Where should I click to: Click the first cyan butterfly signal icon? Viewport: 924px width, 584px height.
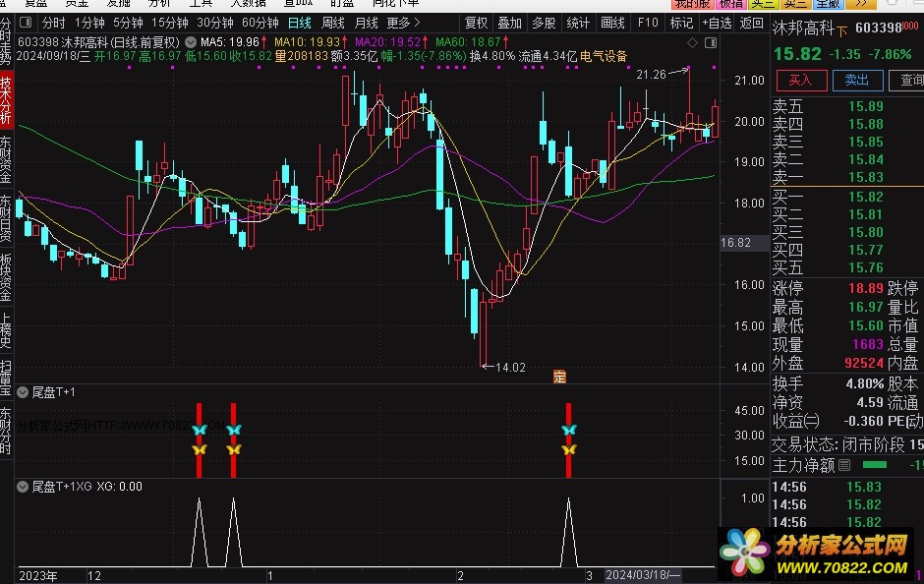tap(200, 430)
